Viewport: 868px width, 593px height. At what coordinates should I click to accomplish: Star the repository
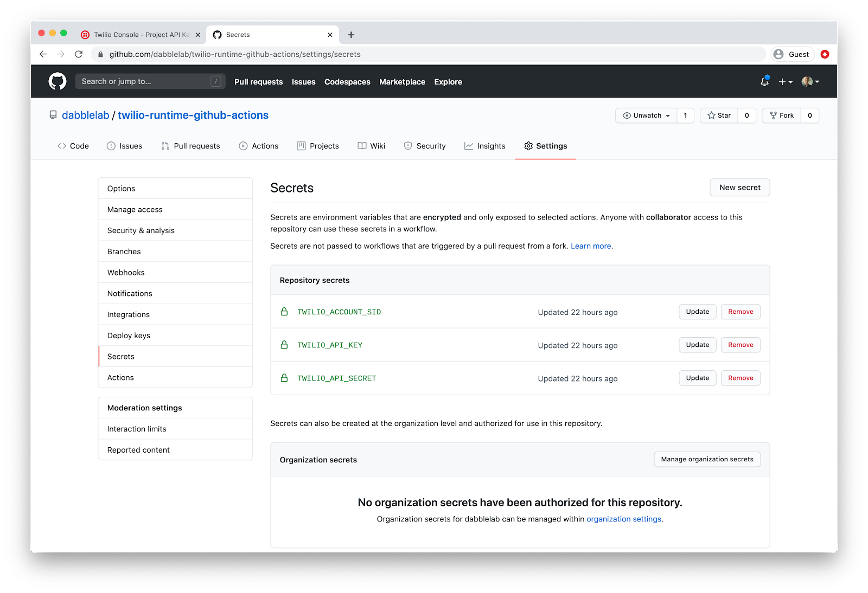(719, 115)
